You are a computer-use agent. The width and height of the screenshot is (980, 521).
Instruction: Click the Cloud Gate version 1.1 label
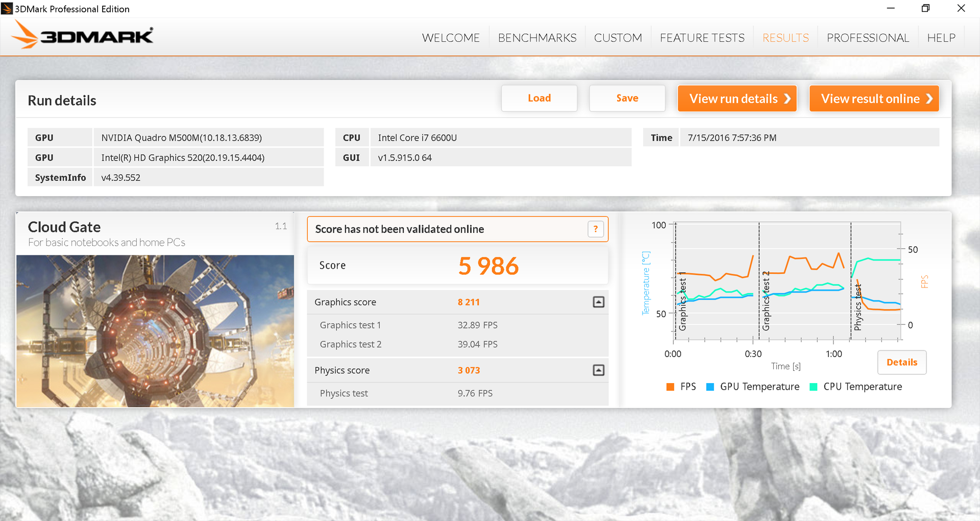[281, 226]
